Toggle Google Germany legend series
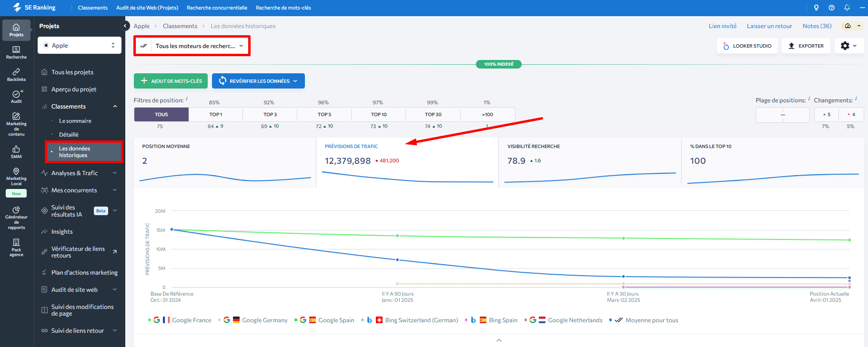The width and height of the screenshot is (868, 347). tap(252, 320)
